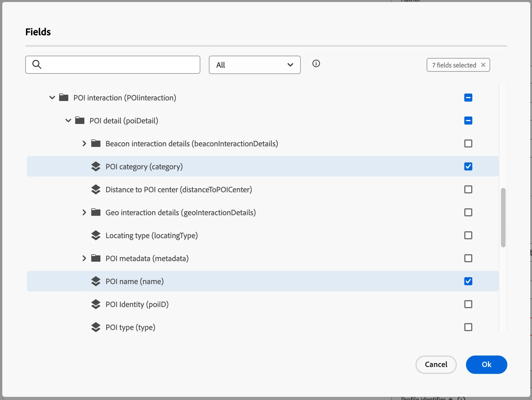Expand the POI metadata folder
The image size is (532, 400).
tap(84, 258)
